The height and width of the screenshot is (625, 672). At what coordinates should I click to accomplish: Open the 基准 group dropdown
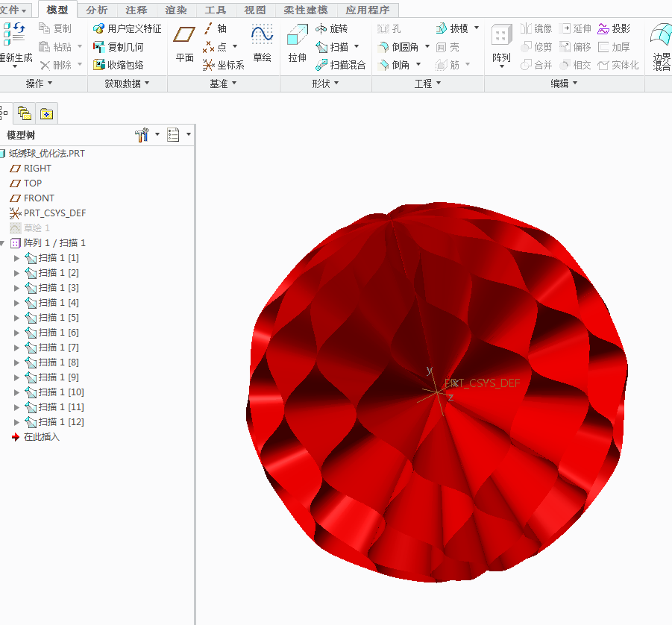223,84
